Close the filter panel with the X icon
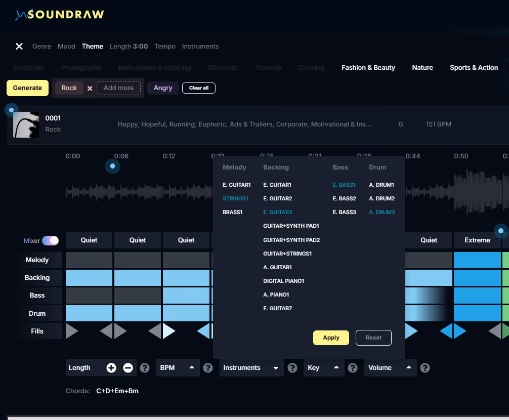Screen dimensions: 509x420 pyautogui.click(x=19, y=47)
